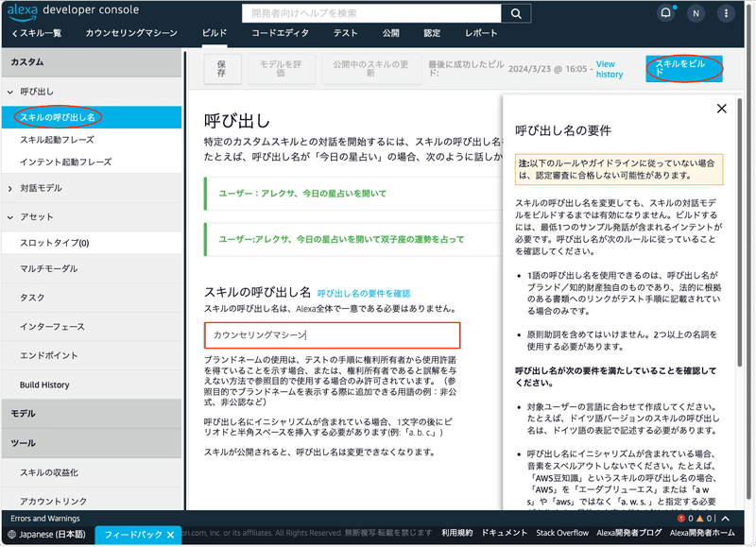
Task: Click the ツール section header
Action: 92,443
